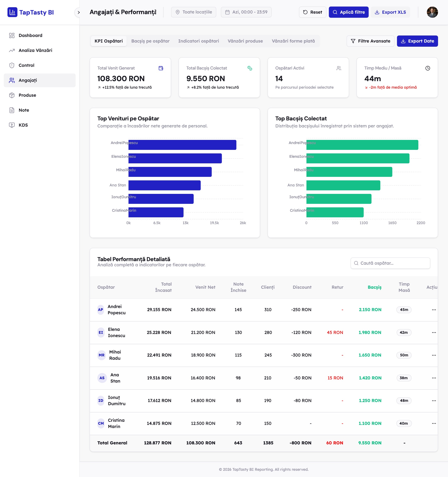Open the user profile avatar
Screen dimensions: 448x477
click(432, 12)
